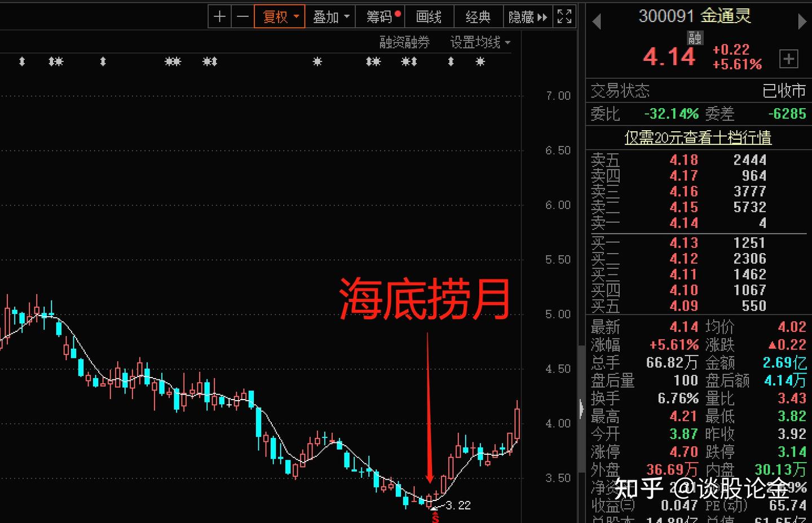Click the 3.22 low price marker on chart
Viewport: 812px width, 523px height.
pos(457,505)
